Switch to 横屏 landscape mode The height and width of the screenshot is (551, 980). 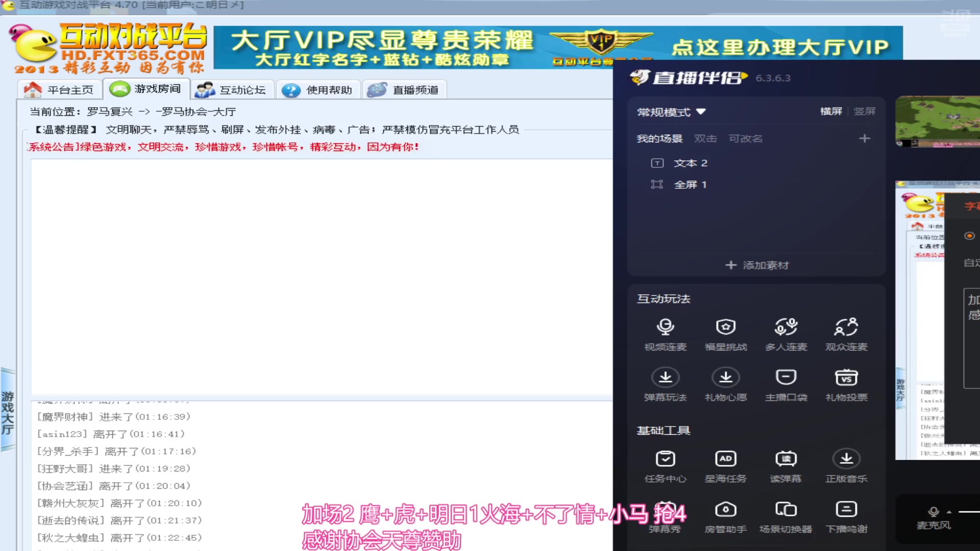(831, 111)
